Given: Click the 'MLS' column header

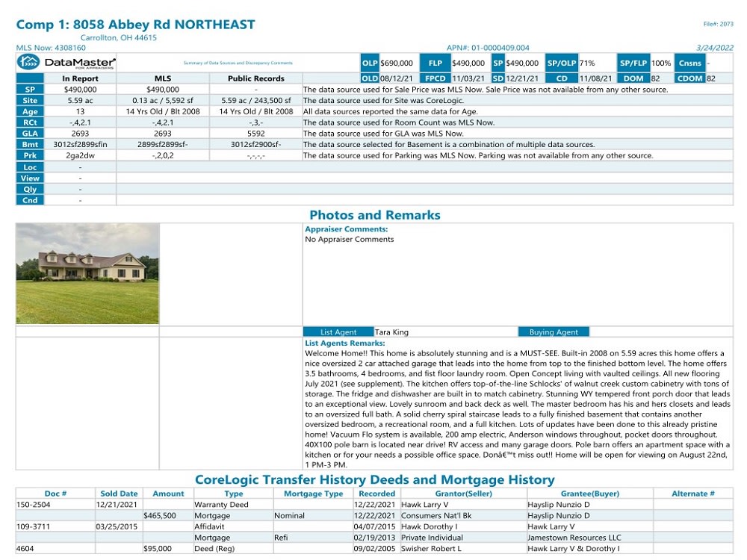Looking at the screenshot, I should pyautogui.click(x=163, y=78).
